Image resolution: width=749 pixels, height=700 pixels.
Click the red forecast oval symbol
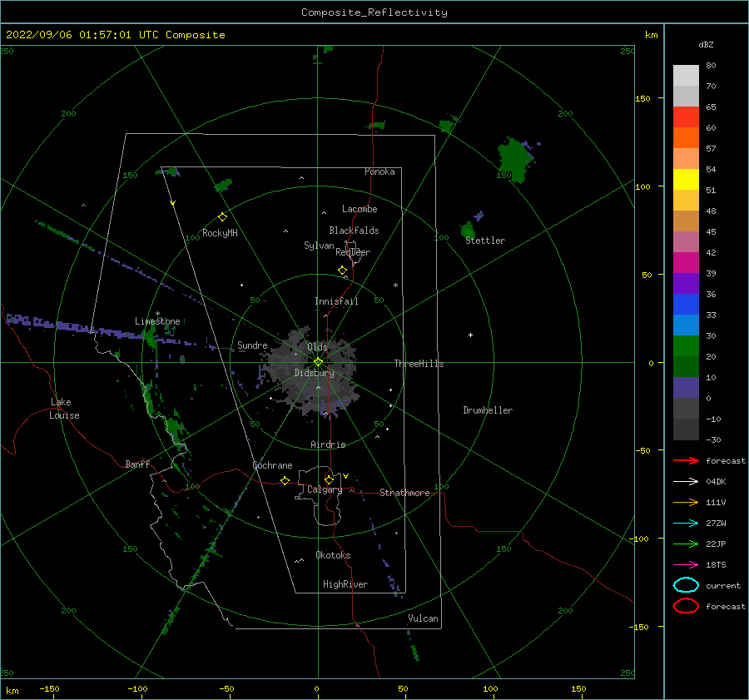point(686,606)
